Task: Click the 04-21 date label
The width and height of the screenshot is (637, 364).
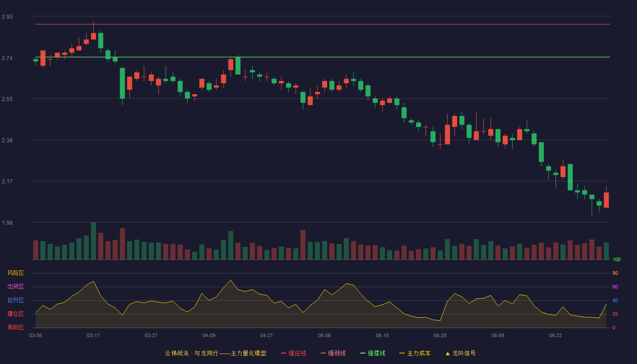Action: (x=267, y=335)
